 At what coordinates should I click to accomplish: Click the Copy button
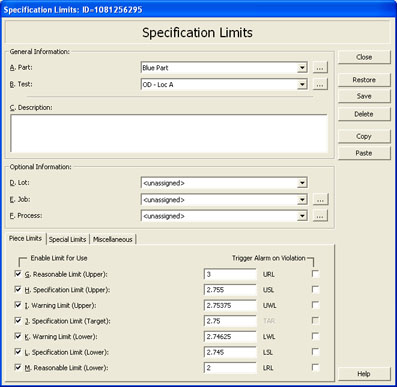click(364, 136)
